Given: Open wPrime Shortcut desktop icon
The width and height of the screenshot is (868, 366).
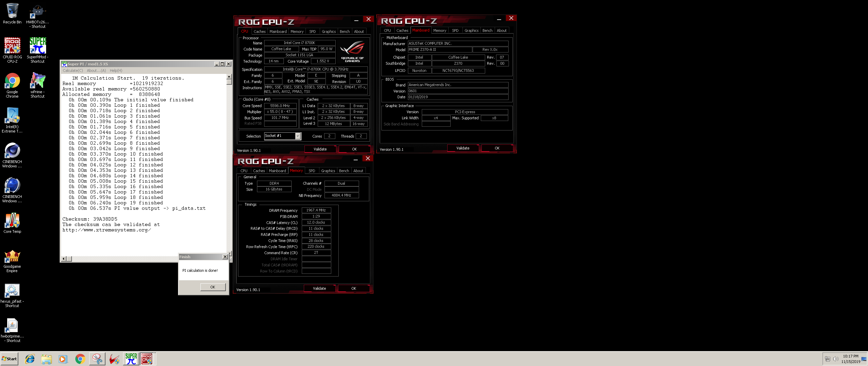Looking at the screenshot, I should coord(37,85).
